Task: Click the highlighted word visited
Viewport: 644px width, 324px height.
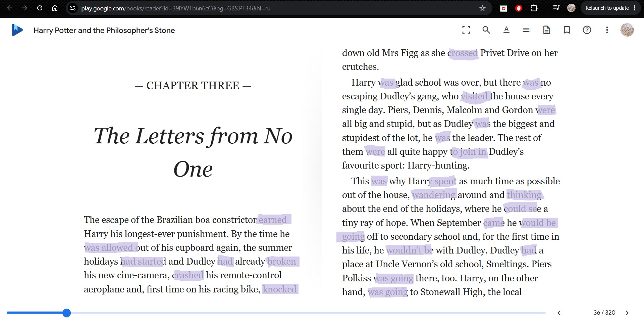Action: coord(475,96)
